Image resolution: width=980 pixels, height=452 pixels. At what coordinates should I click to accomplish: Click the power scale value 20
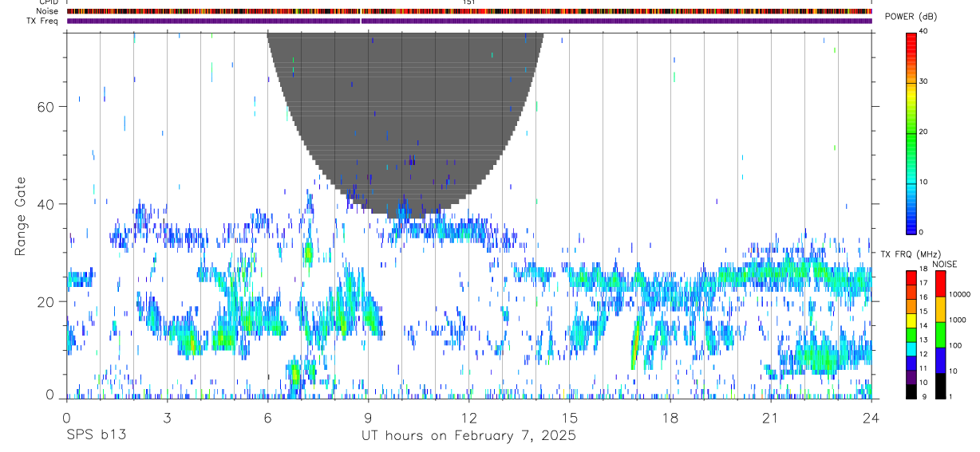(x=924, y=132)
